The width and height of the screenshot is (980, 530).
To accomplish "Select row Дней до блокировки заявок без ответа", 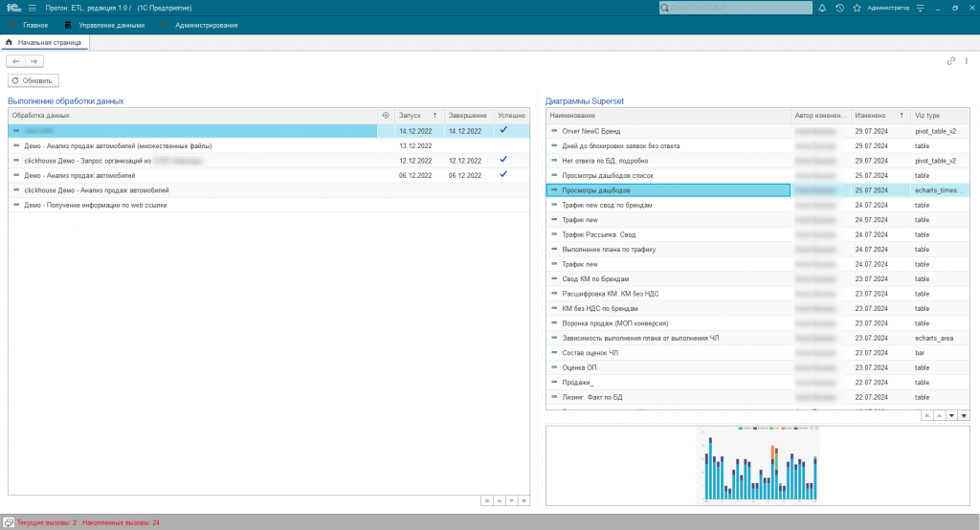I will 758,145.
